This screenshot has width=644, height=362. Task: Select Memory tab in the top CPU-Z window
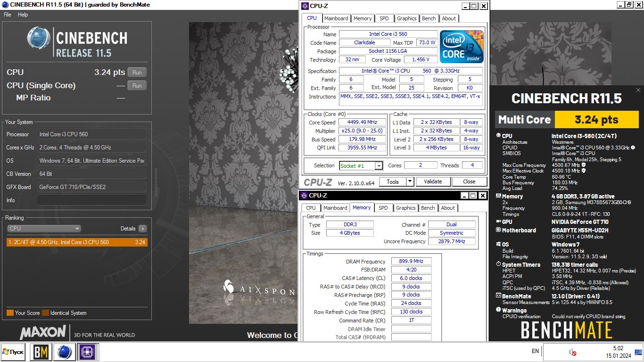point(363,18)
